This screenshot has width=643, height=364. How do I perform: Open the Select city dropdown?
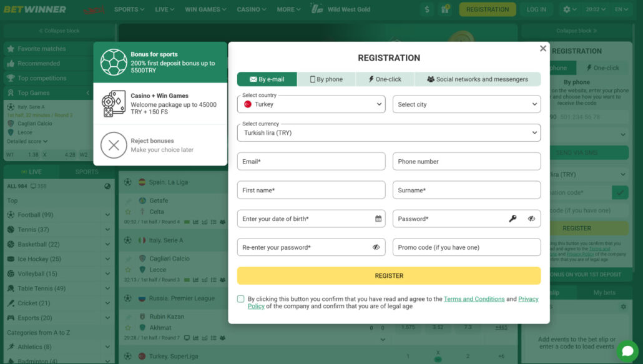[467, 104]
